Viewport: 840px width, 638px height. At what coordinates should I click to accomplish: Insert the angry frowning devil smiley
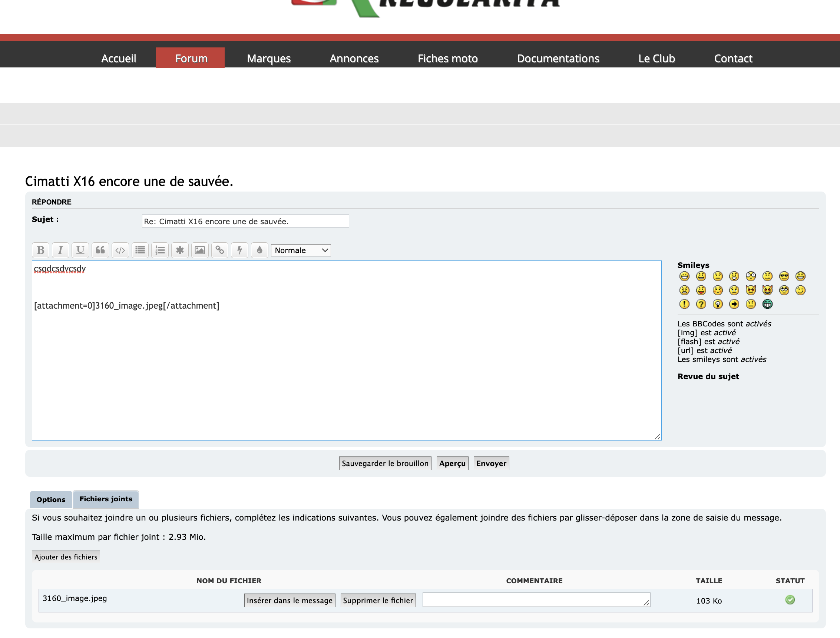click(751, 290)
